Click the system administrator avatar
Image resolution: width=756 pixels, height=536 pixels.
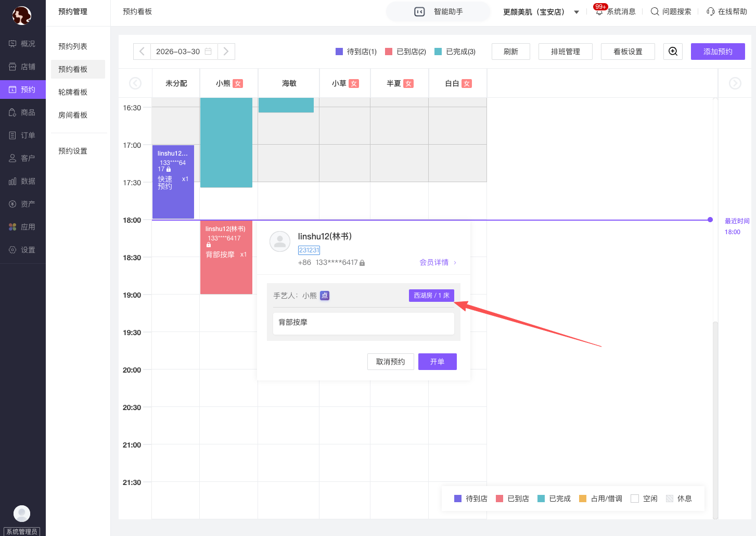point(22,514)
